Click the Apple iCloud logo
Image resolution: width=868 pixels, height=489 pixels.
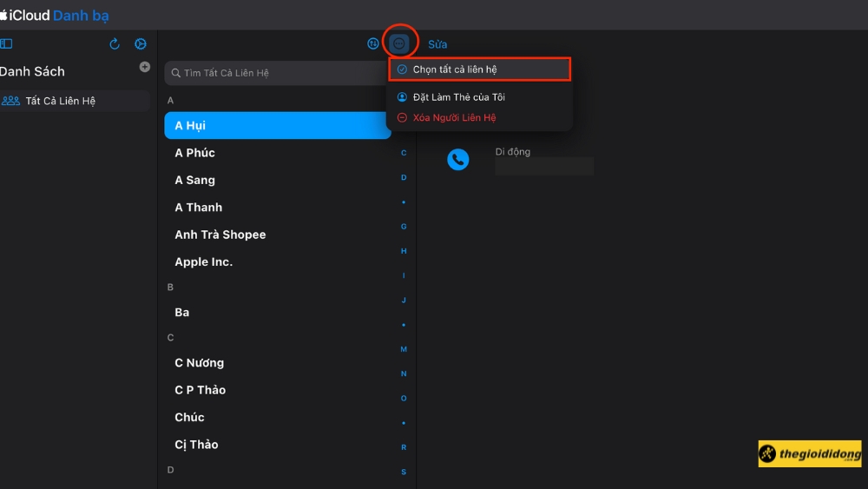(x=4, y=16)
